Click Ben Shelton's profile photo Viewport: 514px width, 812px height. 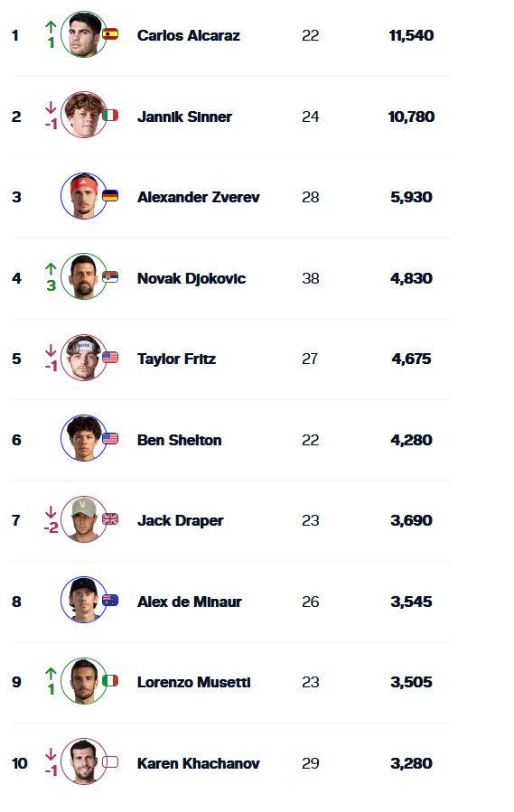(84, 438)
